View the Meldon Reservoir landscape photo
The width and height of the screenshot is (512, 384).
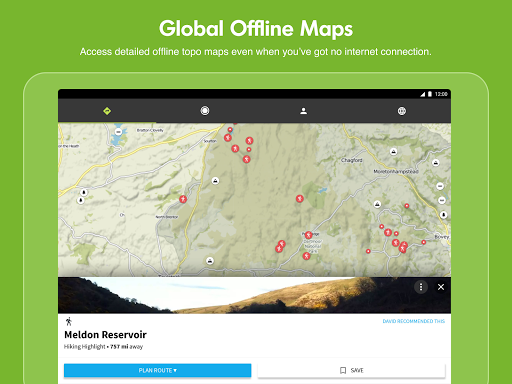254,295
